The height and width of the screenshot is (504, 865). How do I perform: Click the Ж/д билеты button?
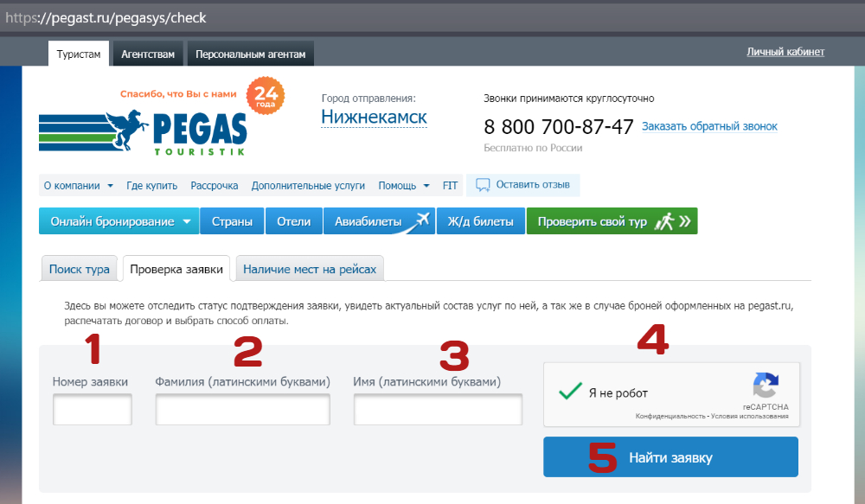click(x=480, y=221)
